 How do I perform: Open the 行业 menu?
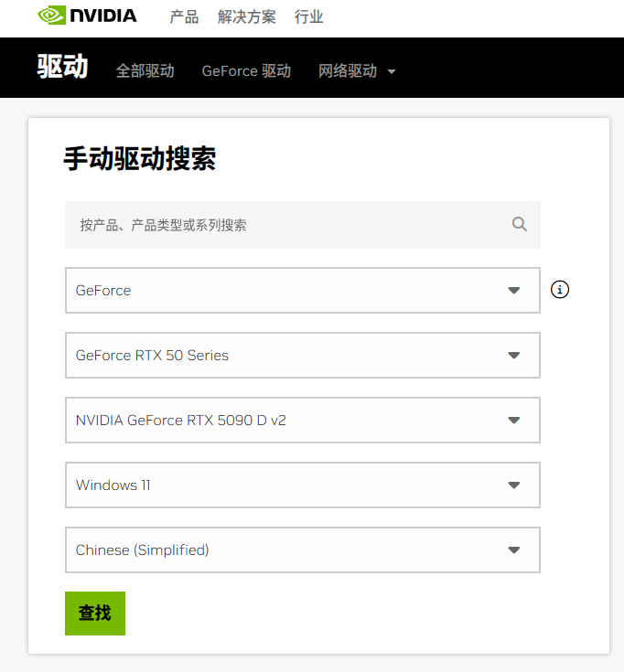pos(308,17)
